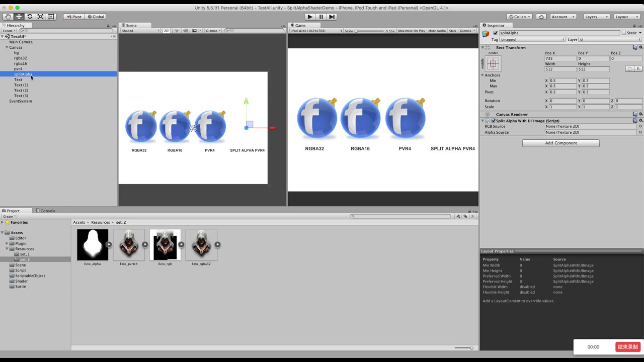
Task: Click the Play button
Action: (310, 17)
